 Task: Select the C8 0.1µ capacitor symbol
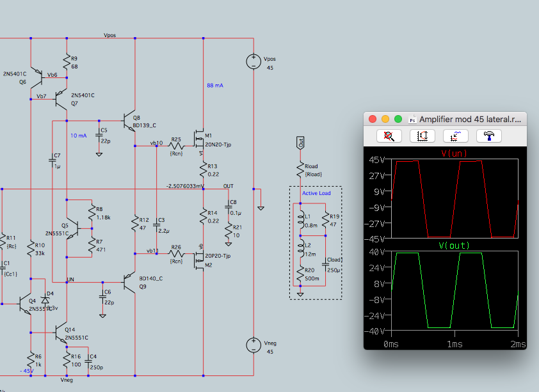[229, 207]
